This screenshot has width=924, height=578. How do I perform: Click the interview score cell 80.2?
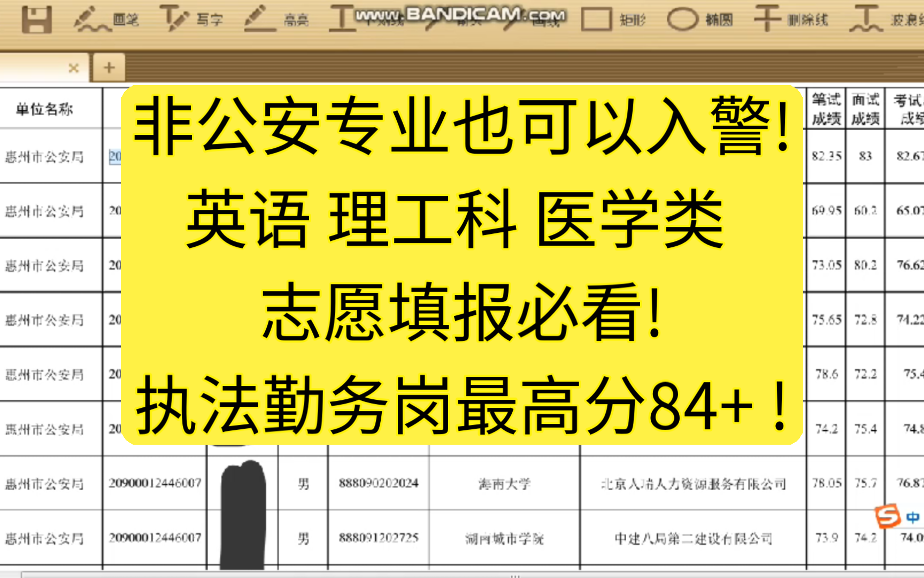[865, 265]
